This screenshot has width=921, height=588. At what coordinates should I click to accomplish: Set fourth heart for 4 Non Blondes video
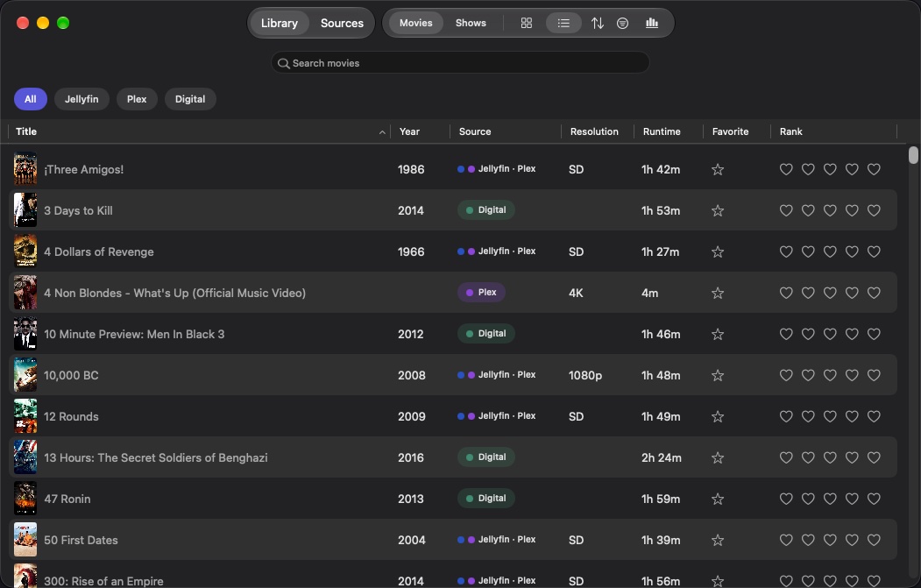[x=852, y=293]
